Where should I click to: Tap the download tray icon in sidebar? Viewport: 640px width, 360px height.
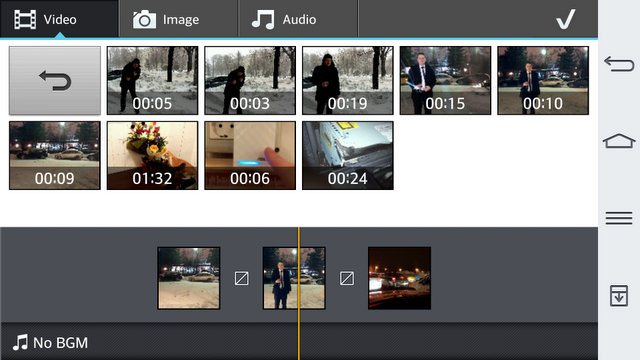click(619, 296)
